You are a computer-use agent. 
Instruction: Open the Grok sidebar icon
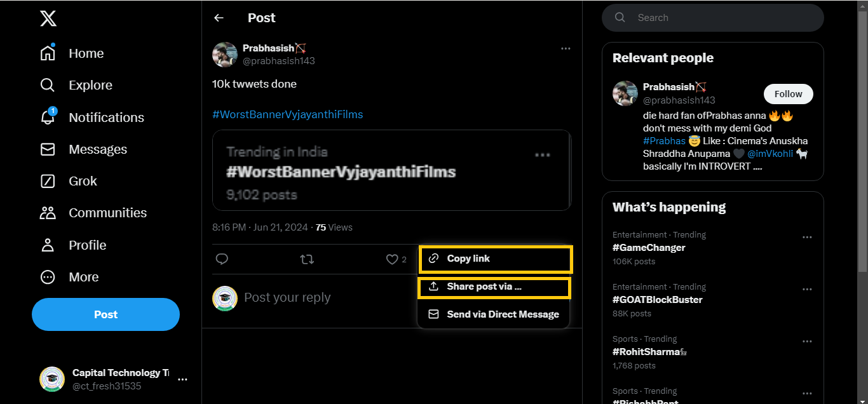click(48, 181)
